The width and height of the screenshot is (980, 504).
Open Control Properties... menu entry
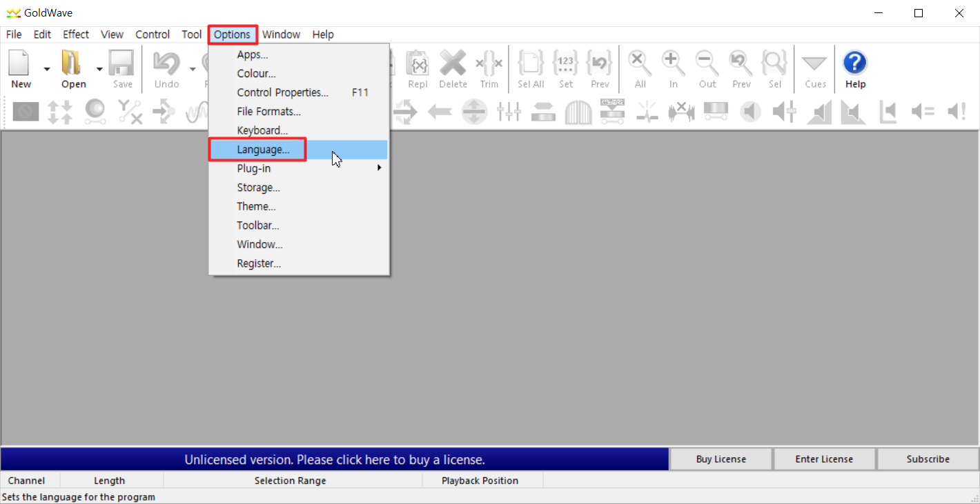pyautogui.click(x=299, y=92)
